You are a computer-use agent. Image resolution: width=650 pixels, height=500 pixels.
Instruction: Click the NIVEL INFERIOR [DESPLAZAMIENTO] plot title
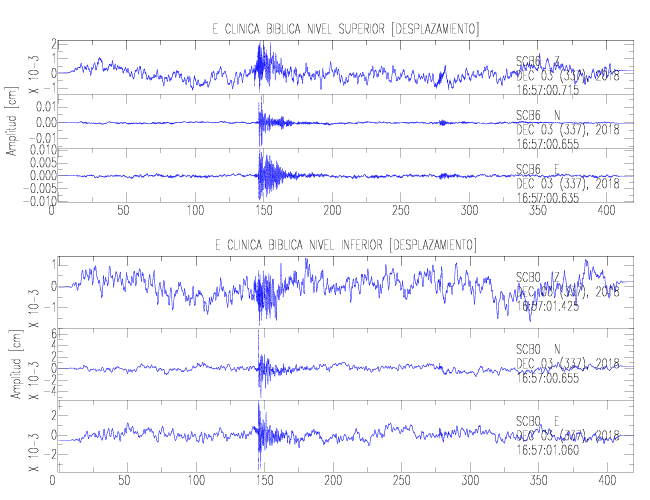click(345, 245)
